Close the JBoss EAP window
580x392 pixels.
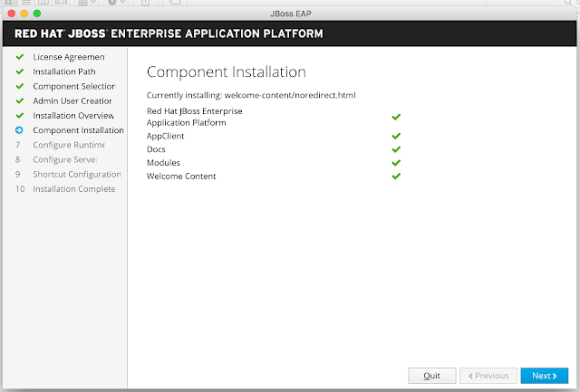point(12,14)
